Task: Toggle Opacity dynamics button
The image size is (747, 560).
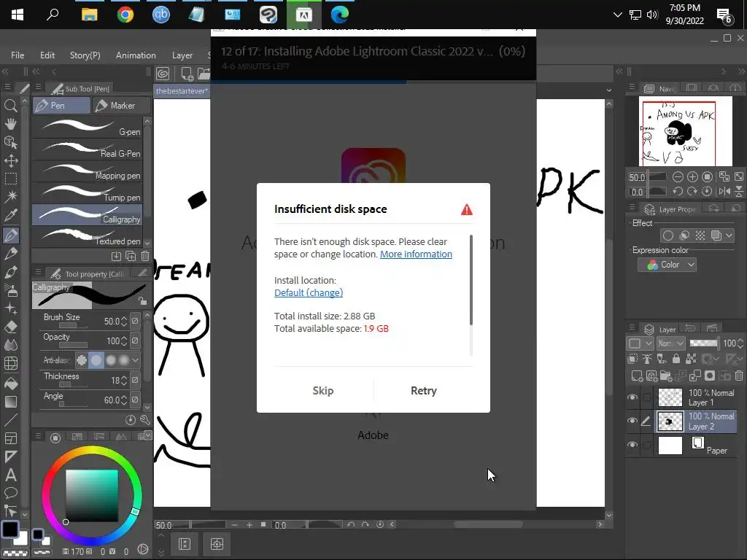Action: 135,341
